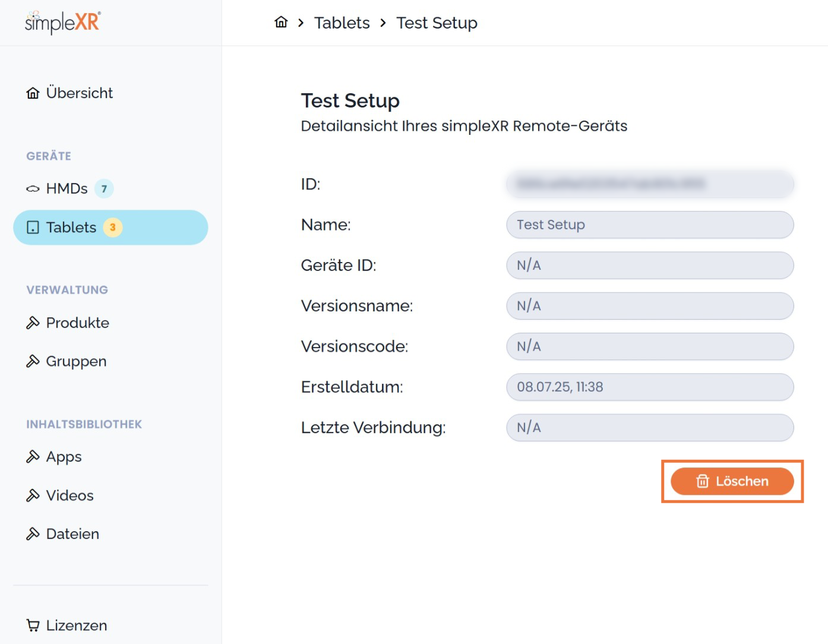Click the Name field with Test Setup

click(649, 225)
